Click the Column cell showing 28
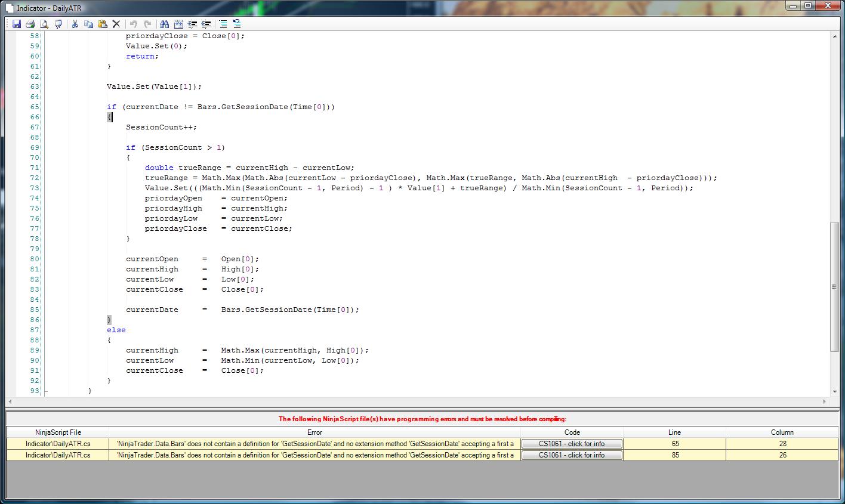This screenshot has height=504, width=845. click(782, 444)
